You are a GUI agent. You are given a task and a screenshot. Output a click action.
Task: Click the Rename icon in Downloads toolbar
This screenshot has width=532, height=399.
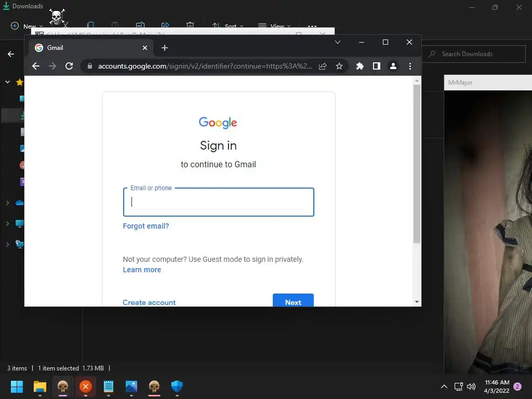(x=140, y=25)
